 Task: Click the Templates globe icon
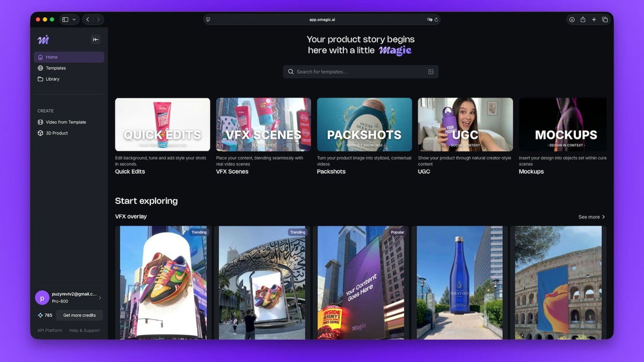[x=40, y=68]
